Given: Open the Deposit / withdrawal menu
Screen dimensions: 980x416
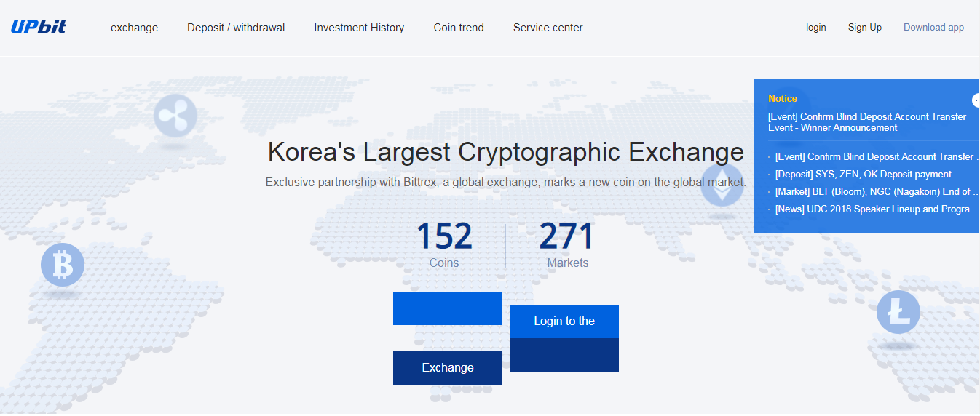Looking at the screenshot, I should click(236, 28).
